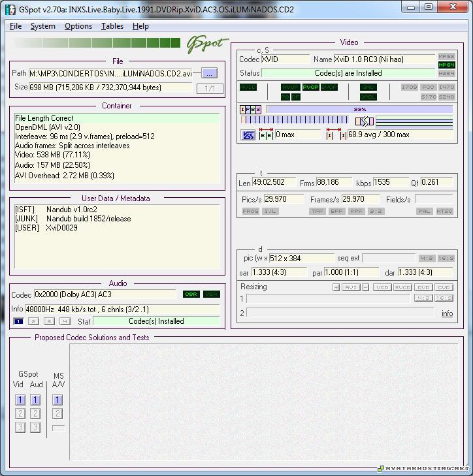Click the CBR audio bitrate indicator
This screenshot has width=473, height=476.
click(x=191, y=294)
